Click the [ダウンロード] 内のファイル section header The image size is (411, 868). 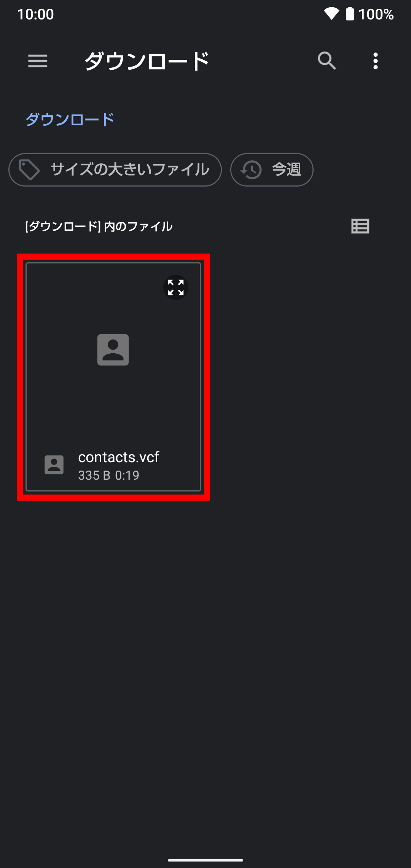pos(99,227)
